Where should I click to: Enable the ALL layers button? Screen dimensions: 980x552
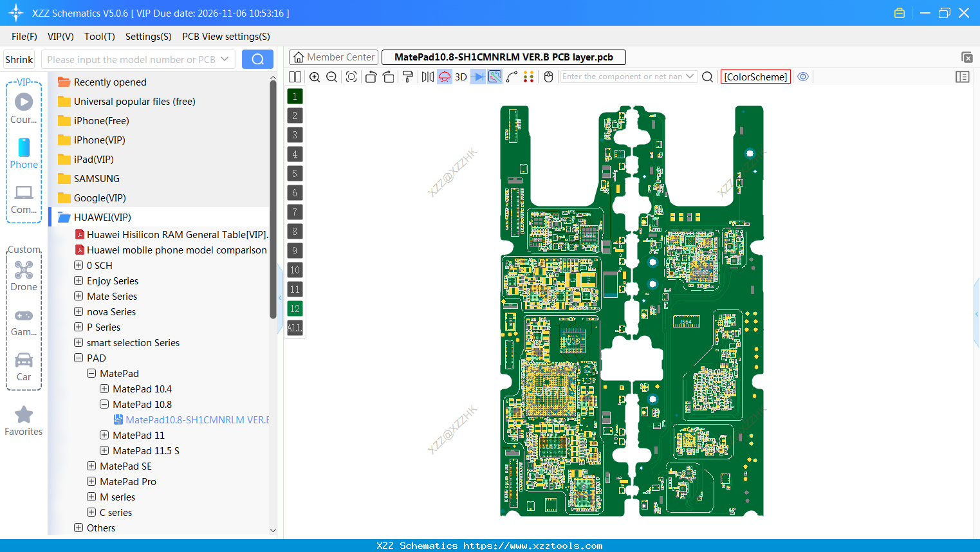294,328
